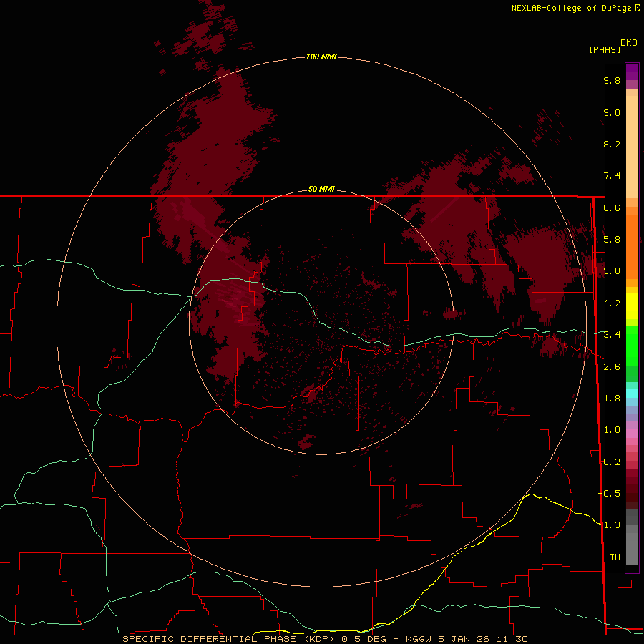The image size is (644, 644).
Task: Click the 0.2 value on the color scale
Action: tap(612, 462)
